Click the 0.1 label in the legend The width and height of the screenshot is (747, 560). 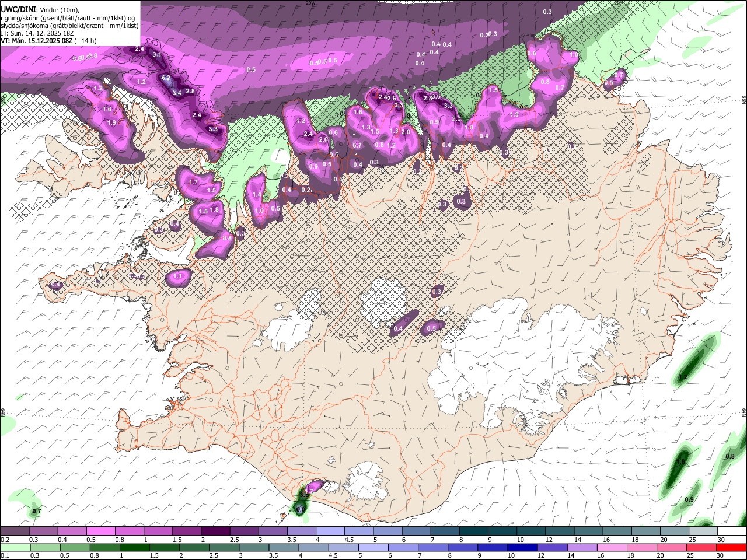(5, 556)
